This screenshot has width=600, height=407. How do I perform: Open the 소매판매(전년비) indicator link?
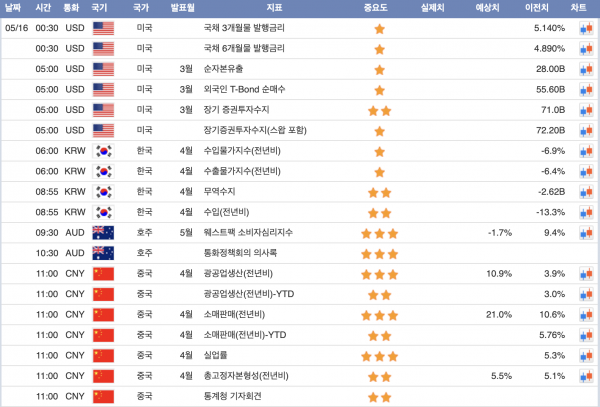pos(237,315)
